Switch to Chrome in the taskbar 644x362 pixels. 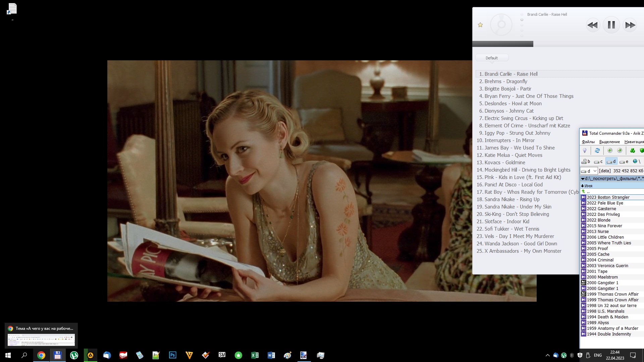pos(41,355)
